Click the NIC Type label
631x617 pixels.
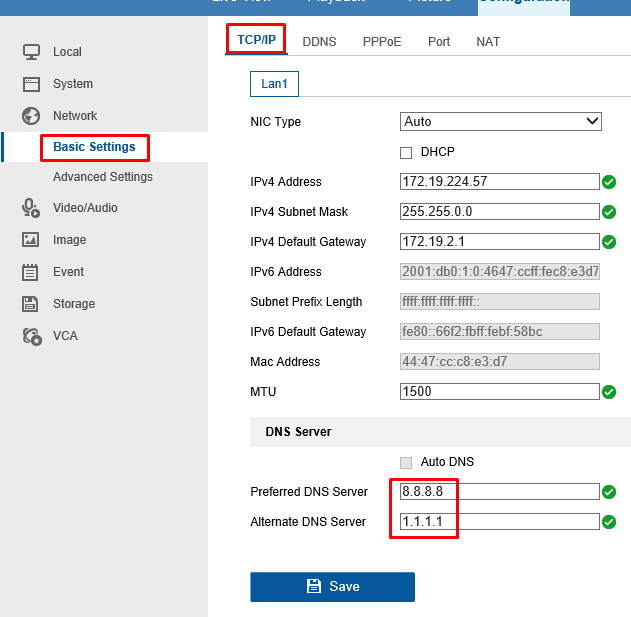pyautogui.click(x=276, y=122)
